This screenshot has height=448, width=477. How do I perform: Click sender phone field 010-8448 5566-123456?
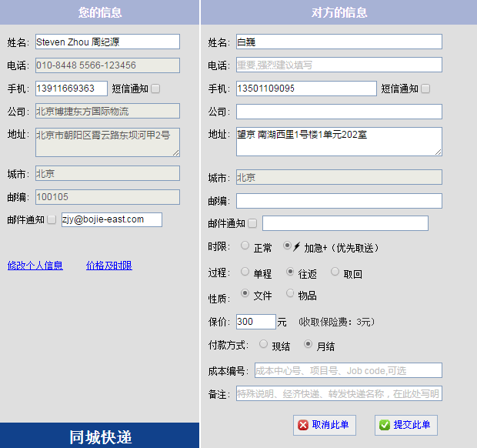tap(108, 65)
